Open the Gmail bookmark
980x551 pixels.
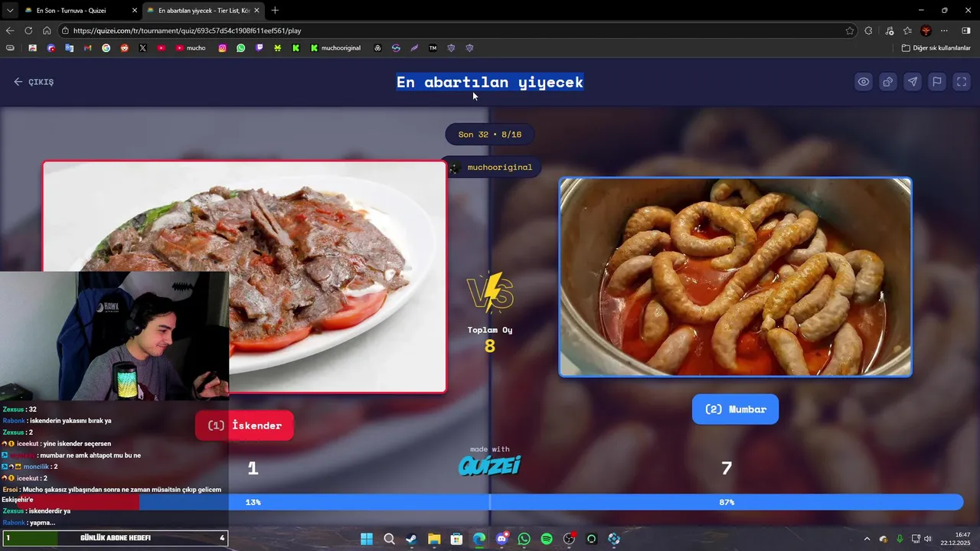point(87,47)
